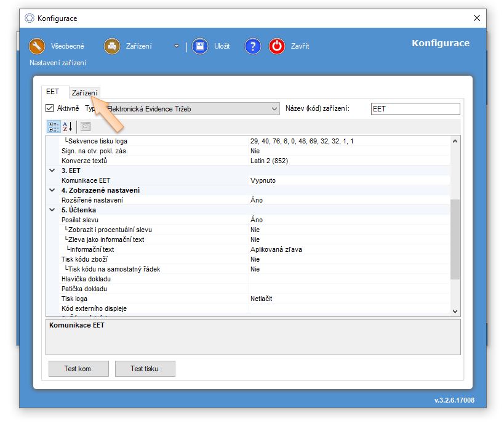This screenshot has width=504, height=426.
Task: Sort properties alphabetically with A-Z icon
Action: coord(68,126)
